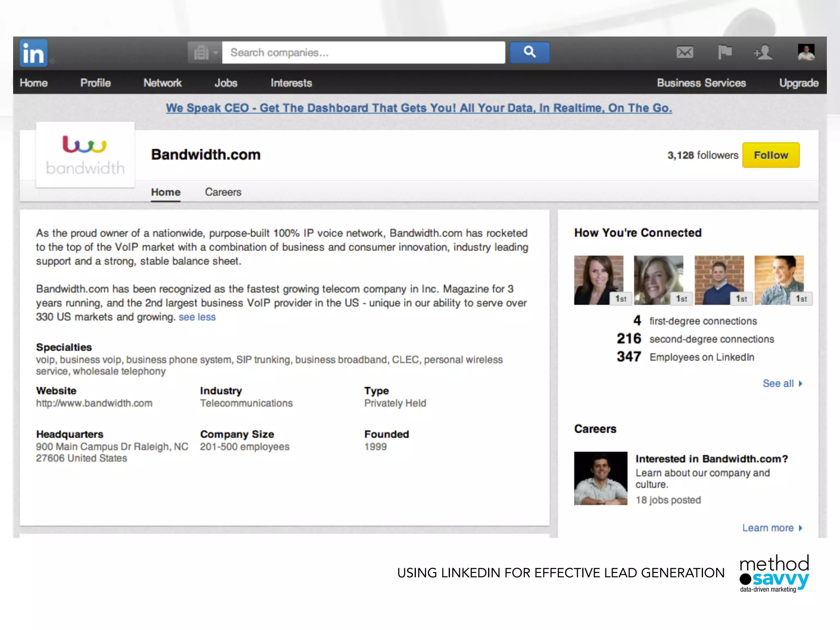Open the messages envelope icon
Screen dimensions: 840x630
pyautogui.click(x=685, y=52)
